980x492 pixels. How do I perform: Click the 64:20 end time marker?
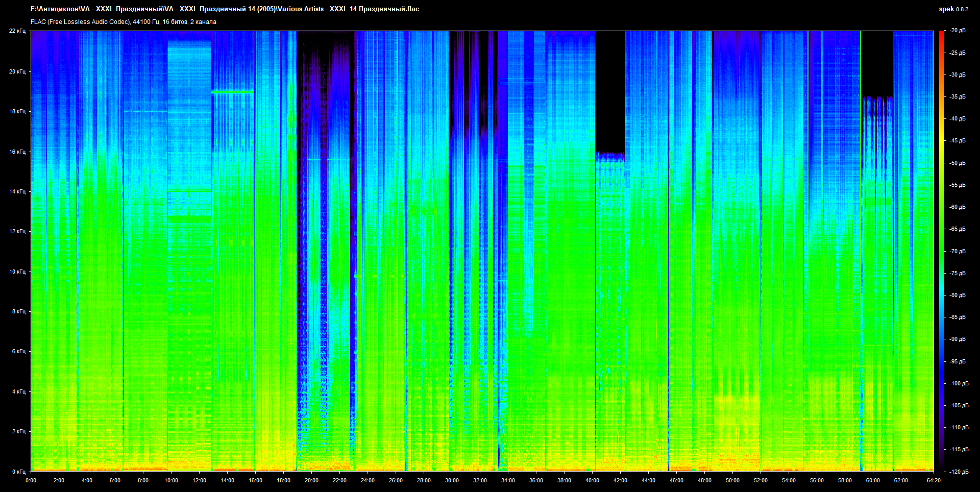pos(934,480)
